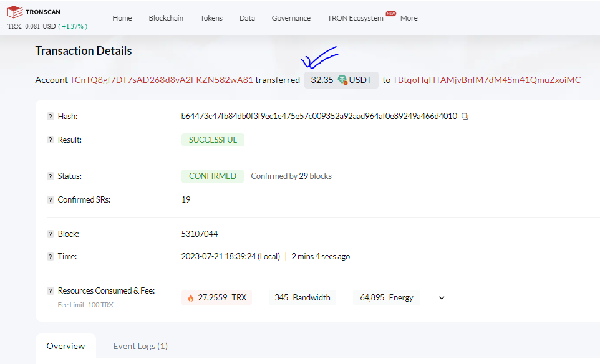600x364 pixels.
Task: Click help icon beside Resources Consumed & Fee
Action: (x=50, y=291)
